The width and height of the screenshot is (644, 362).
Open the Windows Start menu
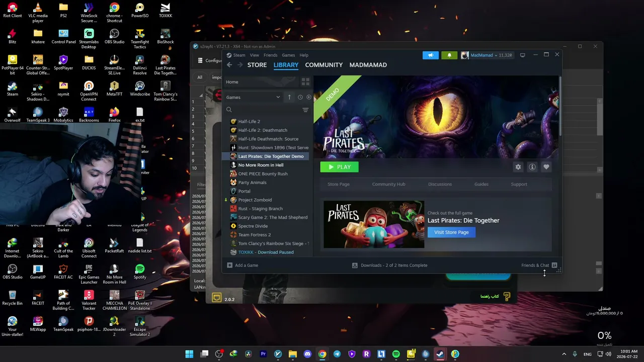(189, 354)
